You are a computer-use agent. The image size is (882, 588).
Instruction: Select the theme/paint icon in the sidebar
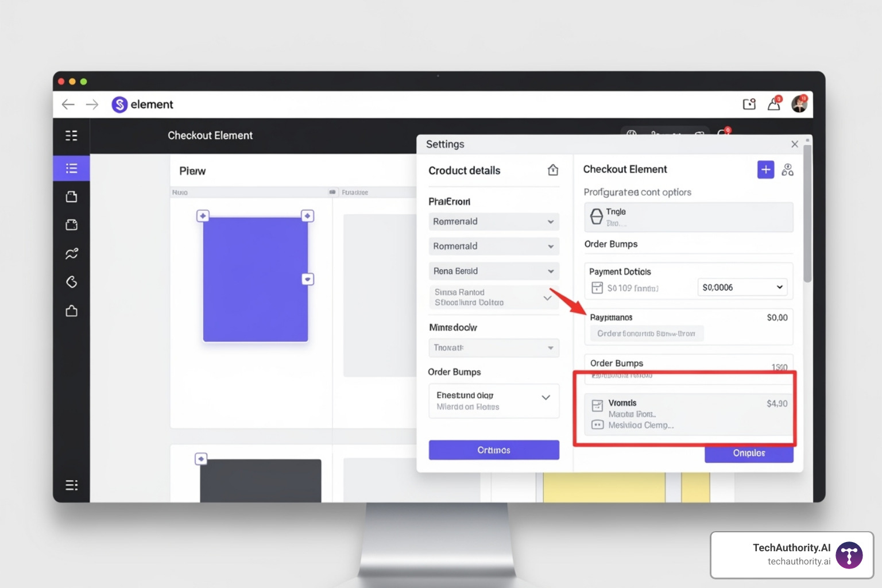pos(71,282)
